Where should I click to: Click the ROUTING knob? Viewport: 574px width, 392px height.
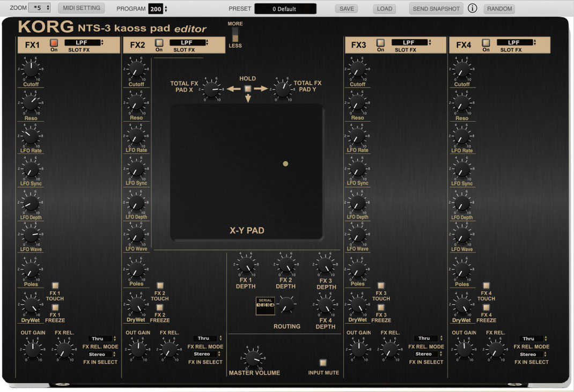tap(286, 305)
